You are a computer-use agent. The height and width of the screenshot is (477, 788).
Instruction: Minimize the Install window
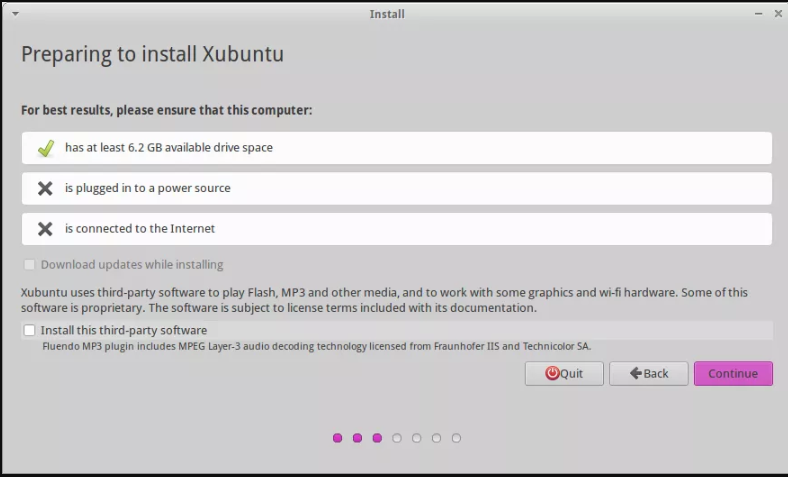click(x=758, y=14)
